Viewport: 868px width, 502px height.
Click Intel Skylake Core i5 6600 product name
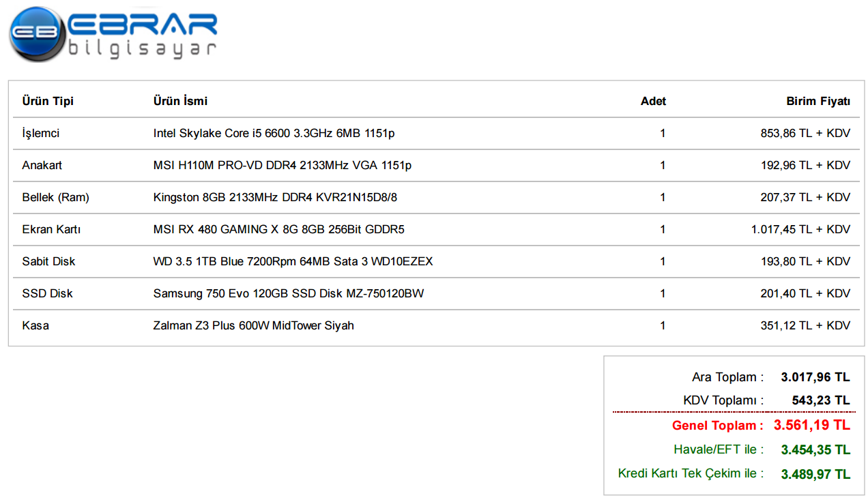click(x=274, y=133)
